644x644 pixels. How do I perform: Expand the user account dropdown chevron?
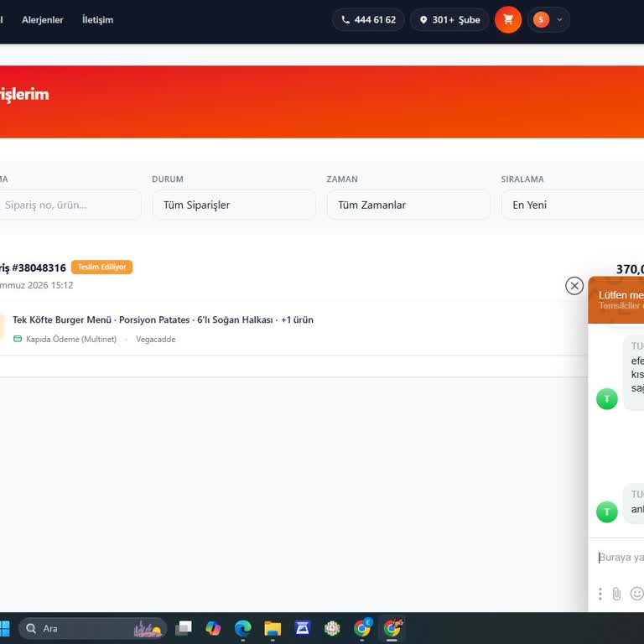click(559, 19)
